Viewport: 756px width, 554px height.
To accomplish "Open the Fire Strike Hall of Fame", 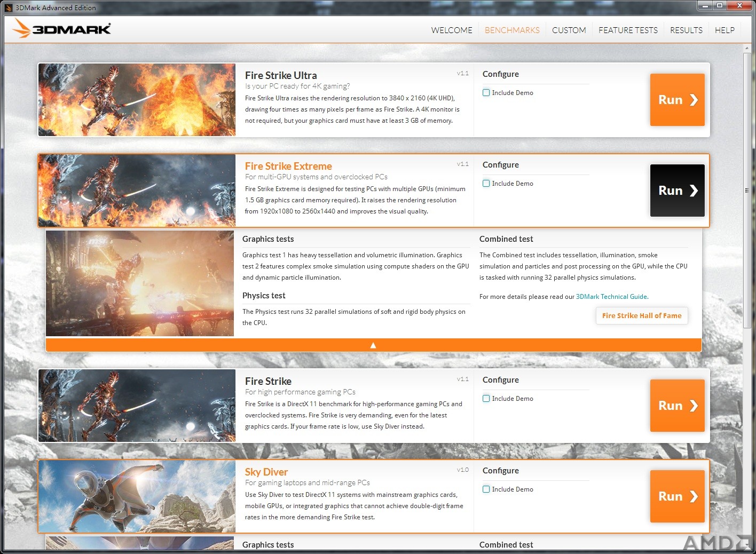I will [x=642, y=315].
